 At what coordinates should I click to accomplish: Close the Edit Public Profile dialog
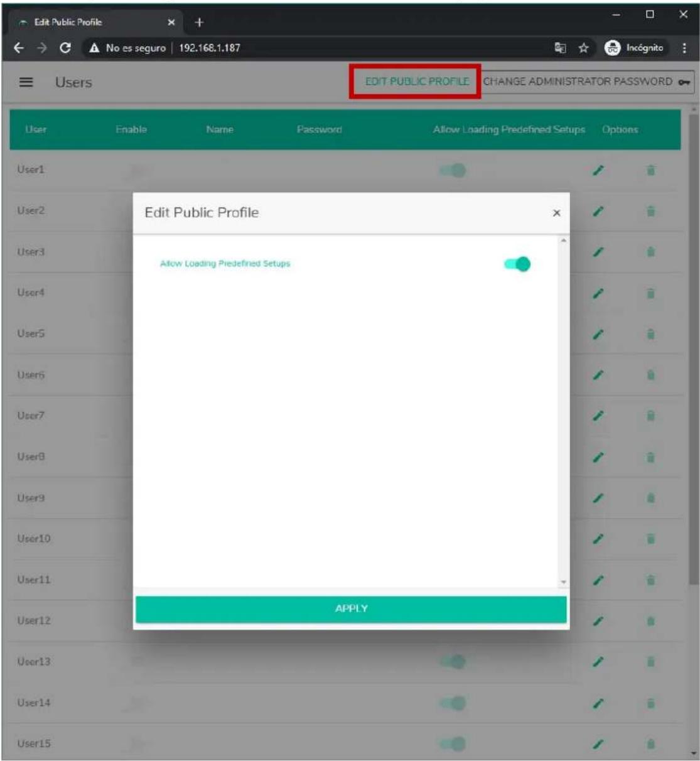click(x=556, y=213)
